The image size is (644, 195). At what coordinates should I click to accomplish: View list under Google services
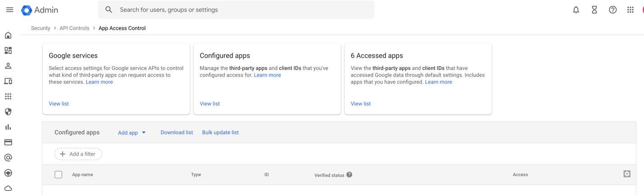tap(59, 104)
